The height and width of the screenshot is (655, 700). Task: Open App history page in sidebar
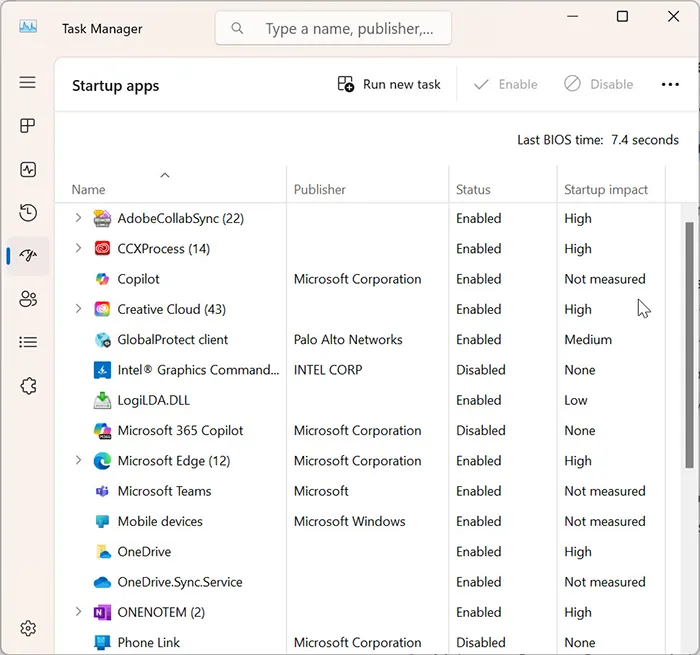tap(28, 213)
